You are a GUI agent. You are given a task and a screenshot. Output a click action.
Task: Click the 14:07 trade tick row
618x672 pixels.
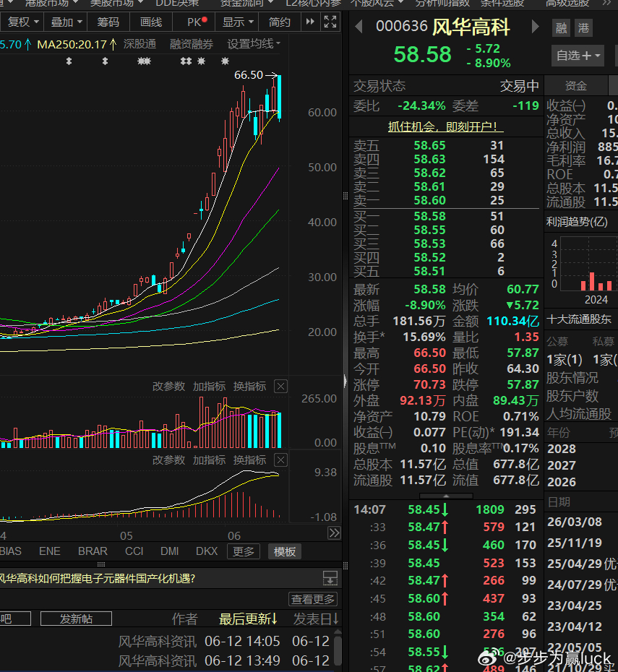[x=446, y=509]
